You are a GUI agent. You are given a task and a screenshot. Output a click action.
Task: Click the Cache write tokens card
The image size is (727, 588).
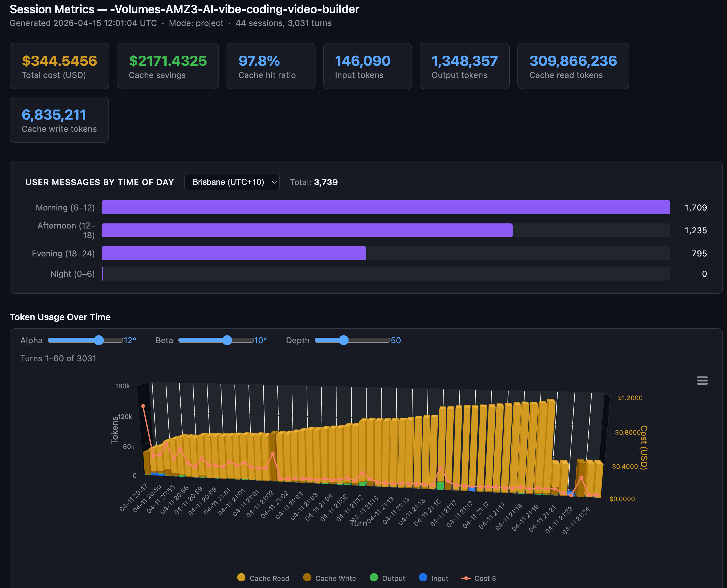59,120
